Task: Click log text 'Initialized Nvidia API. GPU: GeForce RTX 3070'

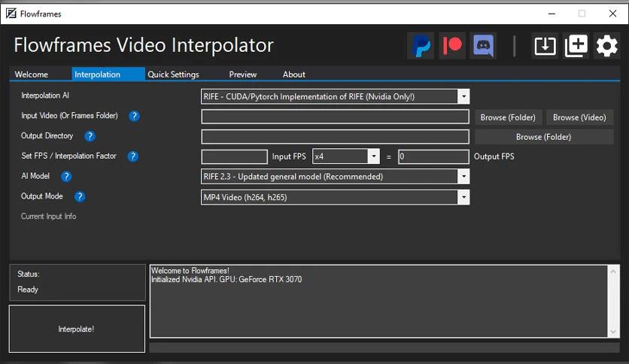Action: (226, 280)
